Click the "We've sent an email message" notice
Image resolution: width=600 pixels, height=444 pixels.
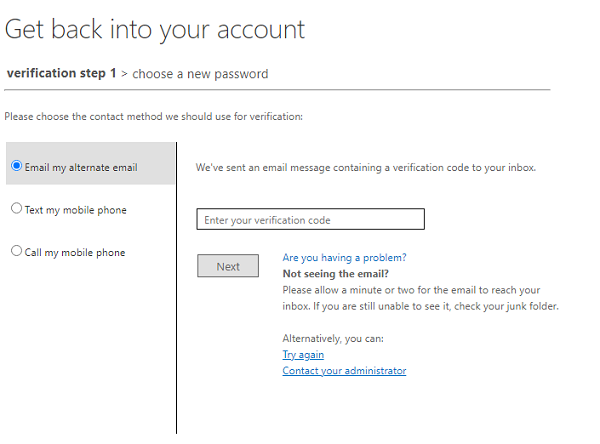pyautogui.click(x=365, y=168)
